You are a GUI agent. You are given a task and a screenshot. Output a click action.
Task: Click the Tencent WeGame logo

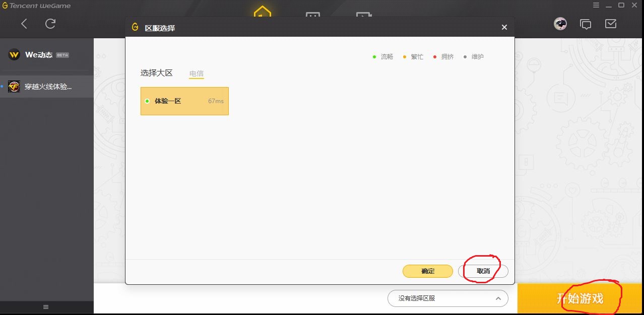[x=36, y=6]
